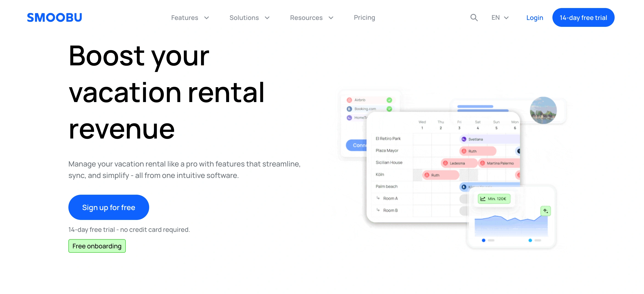Viewport: 644px width, 294px height.
Task: Click the green sparkle icon on chart
Action: point(546,211)
